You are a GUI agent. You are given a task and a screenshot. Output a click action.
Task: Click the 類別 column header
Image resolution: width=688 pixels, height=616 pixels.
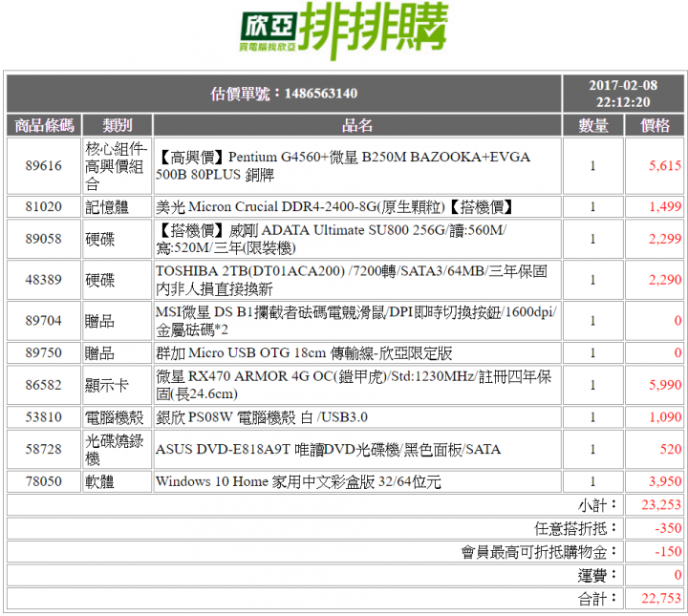(x=118, y=125)
